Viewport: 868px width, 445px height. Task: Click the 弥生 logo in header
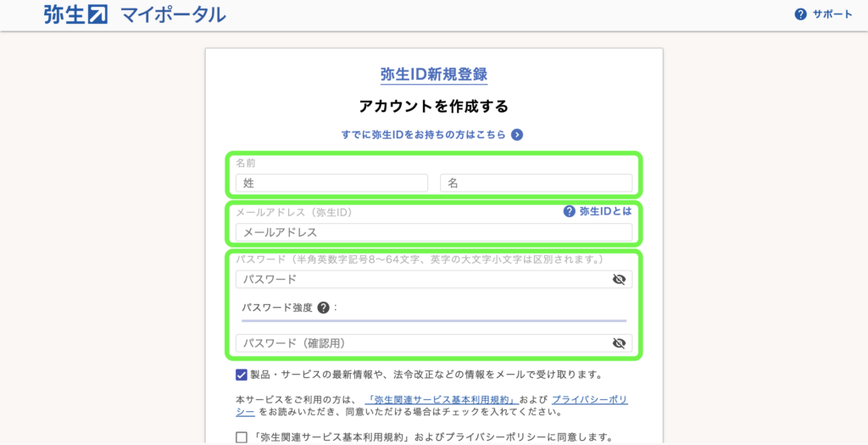[75, 14]
